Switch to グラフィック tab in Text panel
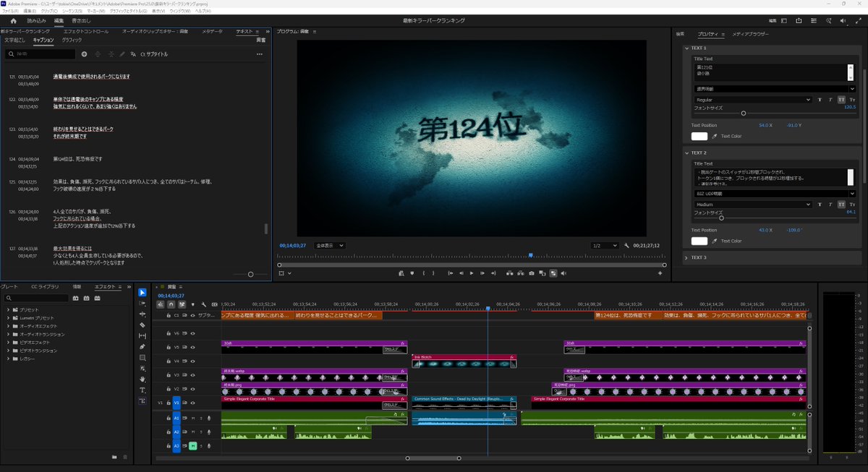The image size is (868, 472). click(x=72, y=40)
